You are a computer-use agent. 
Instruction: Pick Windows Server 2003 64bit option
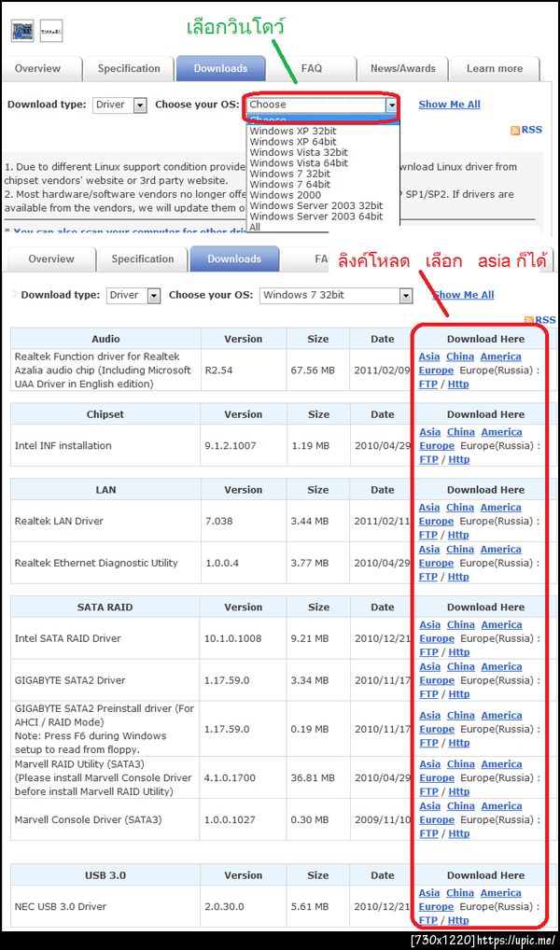[x=315, y=217]
